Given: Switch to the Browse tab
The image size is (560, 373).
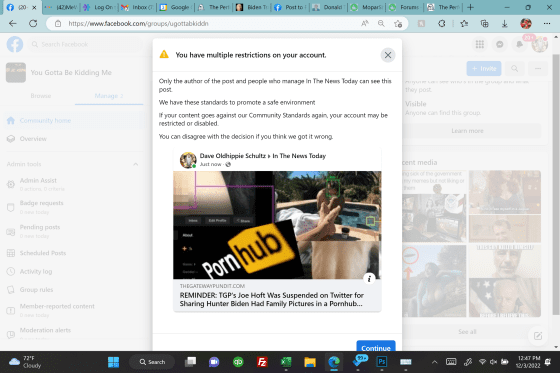Looking at the screenshot, I should (x=41, y=96).
